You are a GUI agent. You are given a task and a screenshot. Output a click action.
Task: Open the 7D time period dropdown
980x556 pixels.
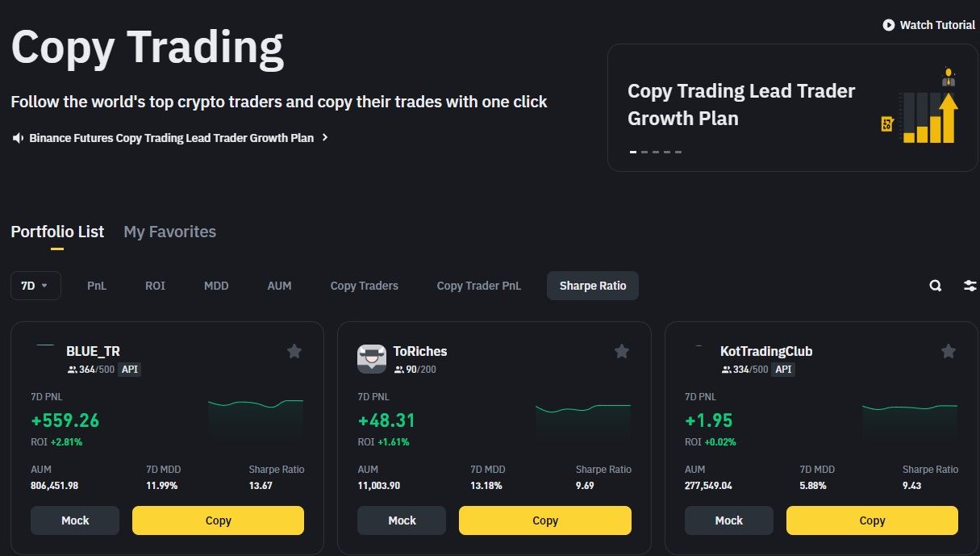coord(35,286)
